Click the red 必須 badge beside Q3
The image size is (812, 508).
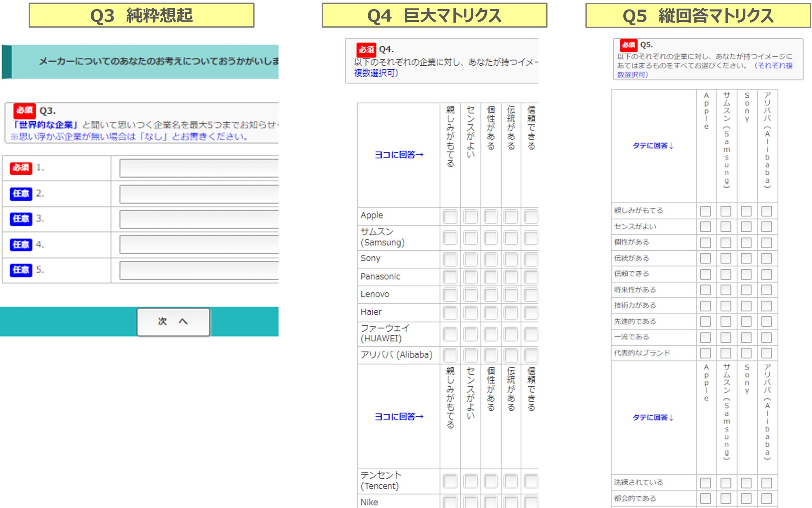[x=24, y=111]
